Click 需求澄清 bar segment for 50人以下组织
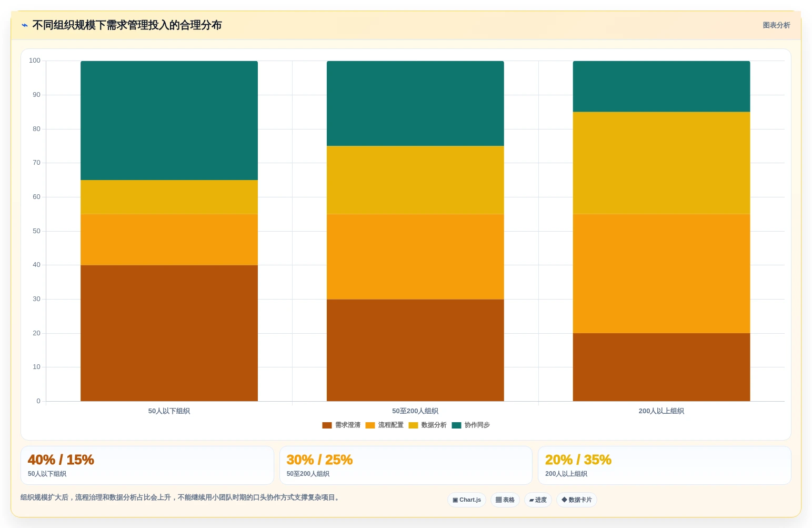This screenshot has height=528, width=812. (x=169, y=333)
